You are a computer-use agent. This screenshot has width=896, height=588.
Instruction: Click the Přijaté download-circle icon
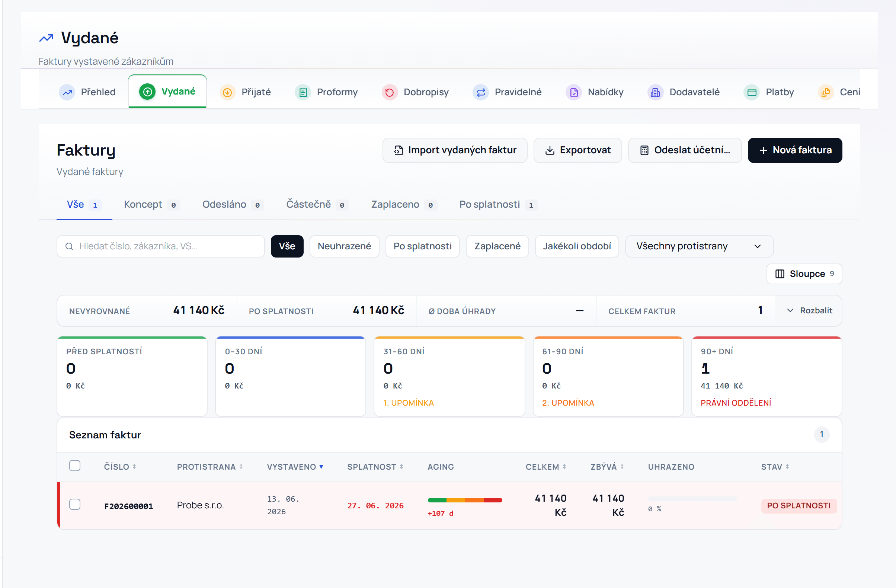tap(227, 92)
